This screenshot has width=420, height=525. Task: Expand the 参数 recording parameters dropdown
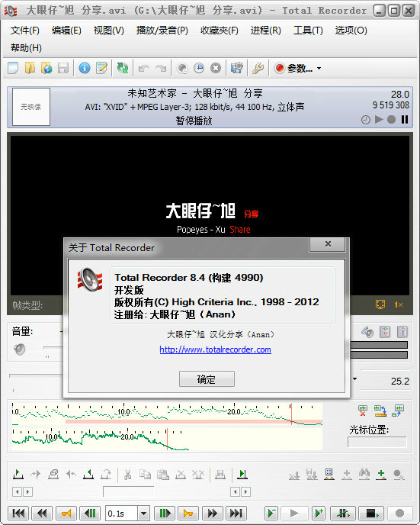pos(319,69)
